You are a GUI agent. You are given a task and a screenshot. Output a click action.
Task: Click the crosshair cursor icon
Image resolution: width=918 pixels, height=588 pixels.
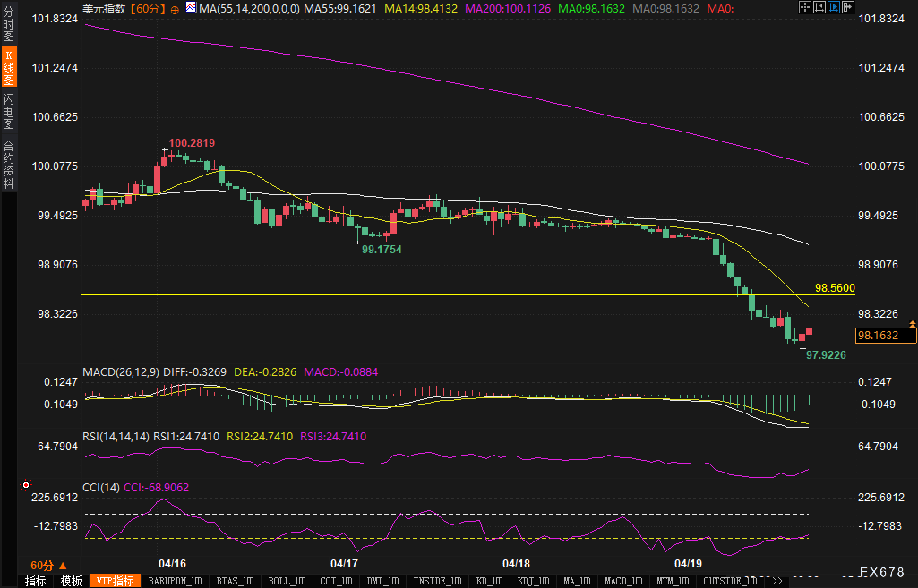[x=805, y=7]
